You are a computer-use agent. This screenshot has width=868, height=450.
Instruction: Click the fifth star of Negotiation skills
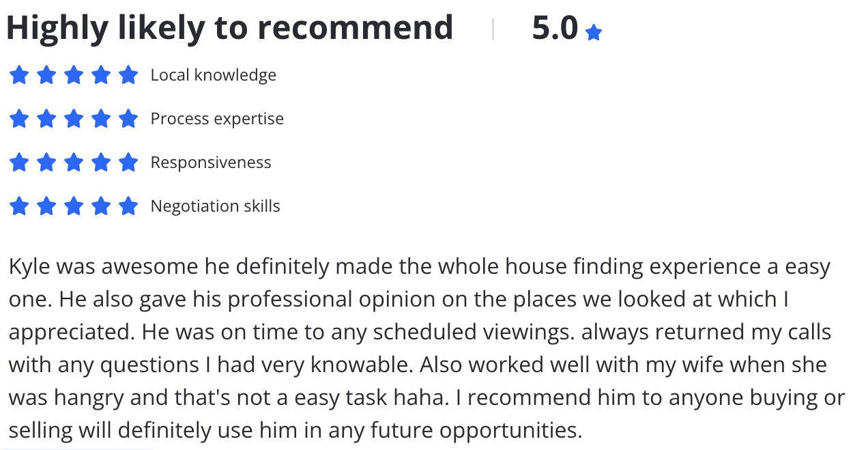pos(128,206)
